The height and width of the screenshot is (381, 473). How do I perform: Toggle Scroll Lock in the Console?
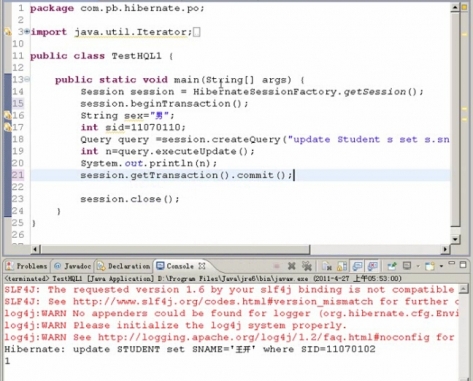click(342, 266)
